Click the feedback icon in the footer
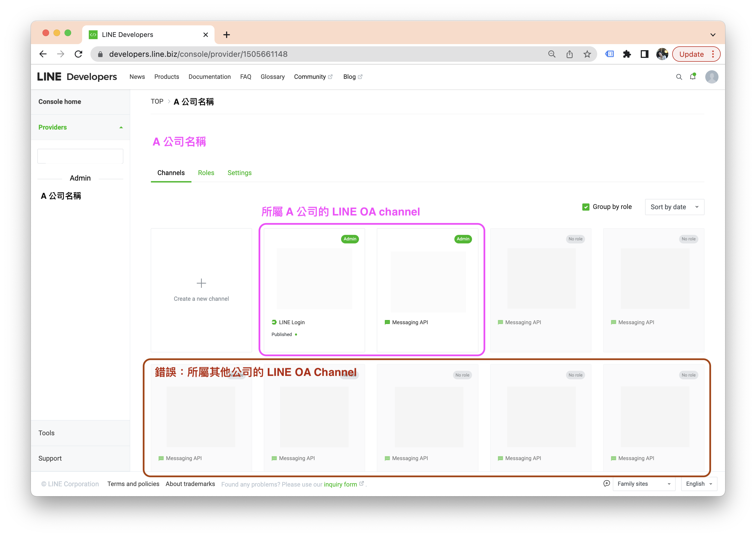This screenshot has width=756, height=537. 606,484
